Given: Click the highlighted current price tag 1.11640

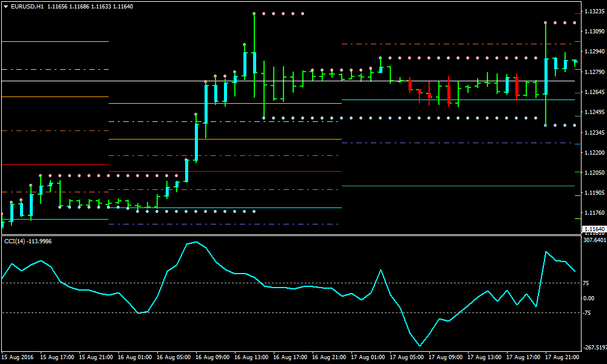Looking at the screenshot, I should [x=594, y=229].
